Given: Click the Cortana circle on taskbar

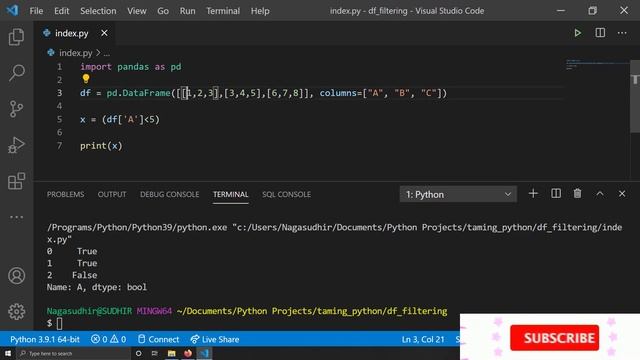Looking at the screenshot, I should tap(138, 353).
